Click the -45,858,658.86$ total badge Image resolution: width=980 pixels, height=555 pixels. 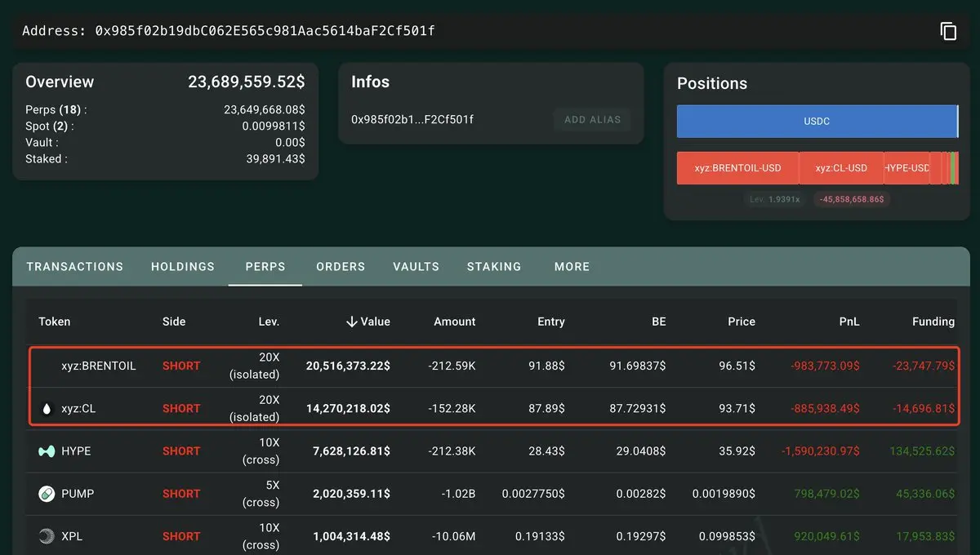[852, 199]
